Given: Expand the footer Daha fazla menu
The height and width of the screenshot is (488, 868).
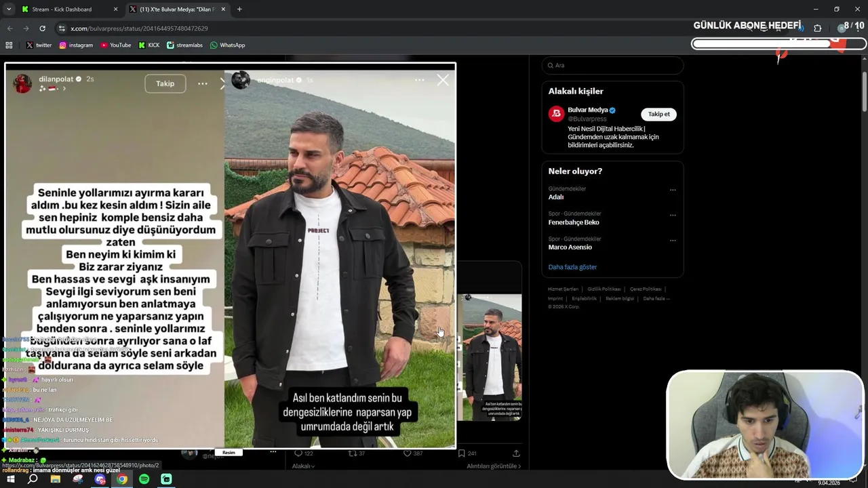Looking at the screenshot, I should pyautogui.click(x=656, y=298).
